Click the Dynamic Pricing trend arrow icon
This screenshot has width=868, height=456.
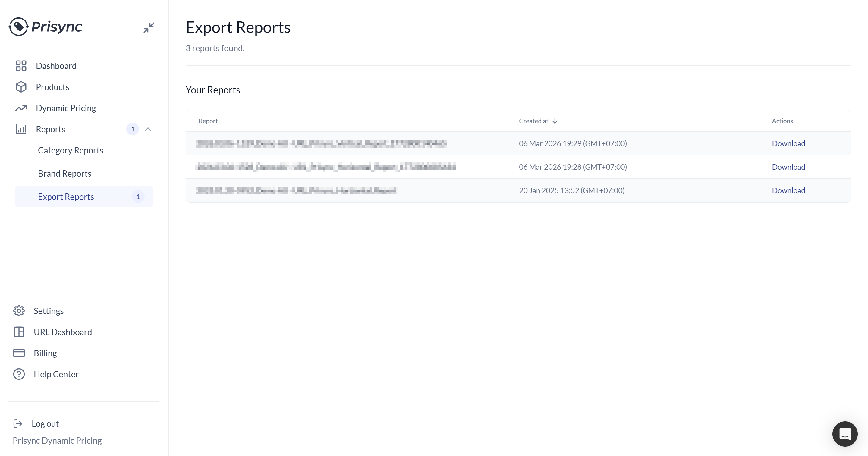tap(21, 108)
